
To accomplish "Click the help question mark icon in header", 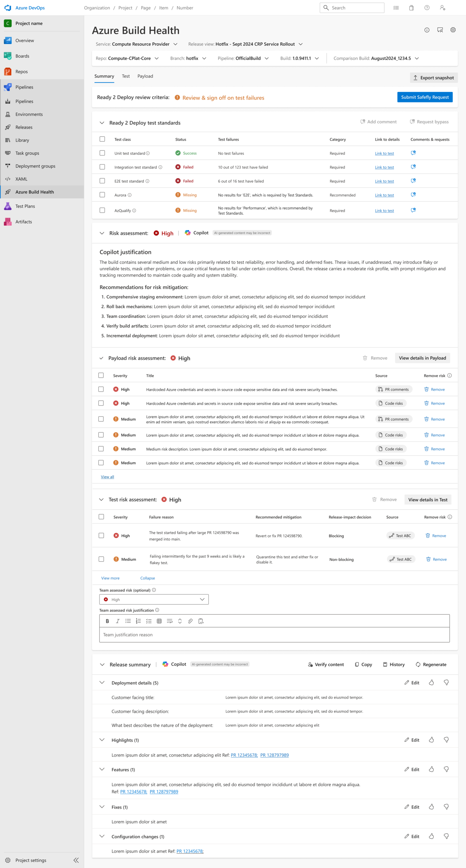I will click(x=427, y=8).
